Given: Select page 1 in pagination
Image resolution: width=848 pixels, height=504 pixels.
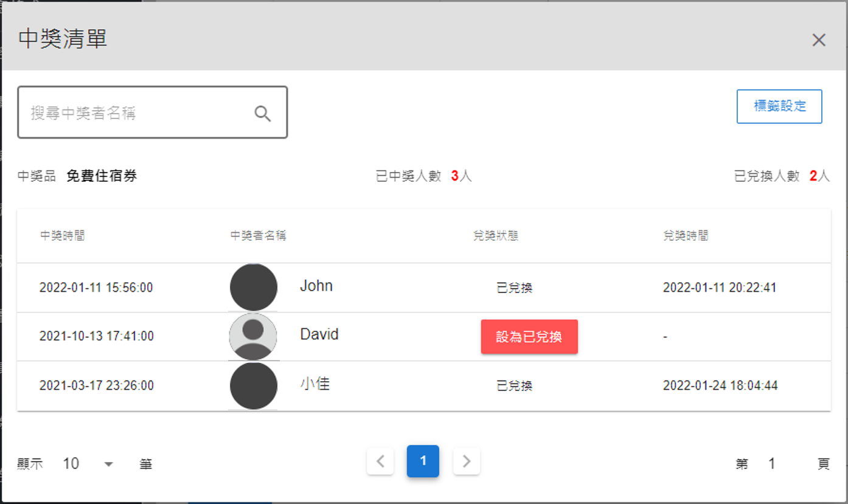Looking at the screenshot, I should (x=423, y=461).
